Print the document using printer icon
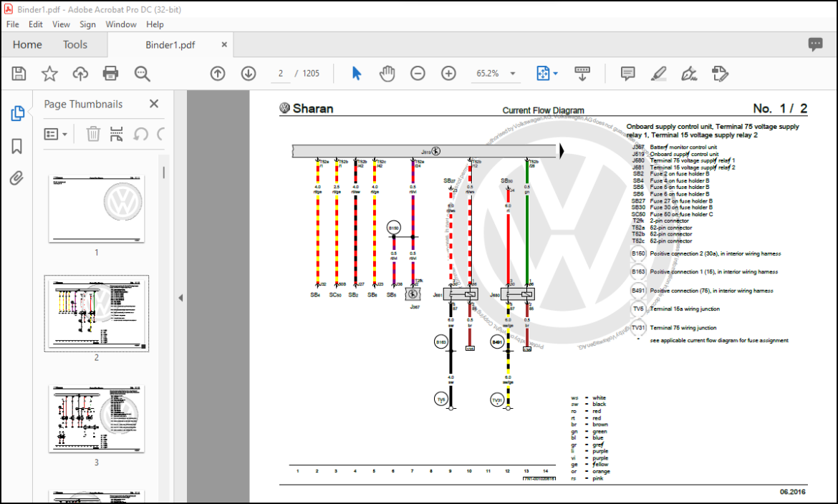Image resolution: width=838 pixels, height=504 pixels. (x=110, y=73)
